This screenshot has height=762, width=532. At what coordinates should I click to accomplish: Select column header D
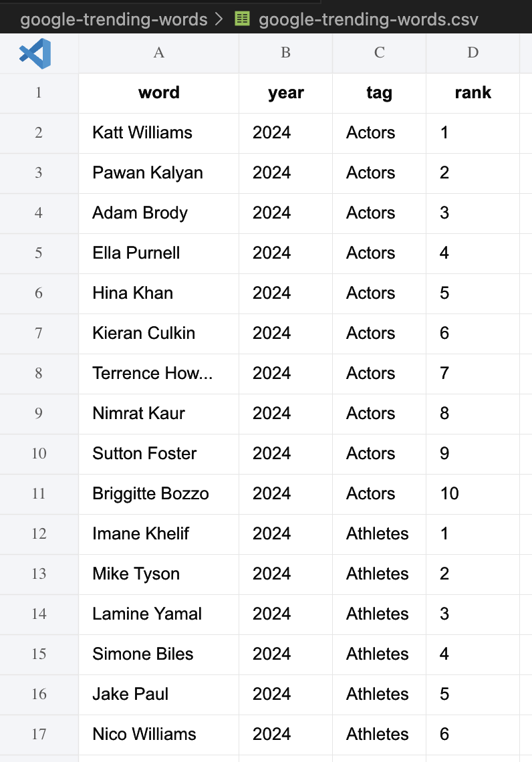pyautogui.click(x=473, y=53)
